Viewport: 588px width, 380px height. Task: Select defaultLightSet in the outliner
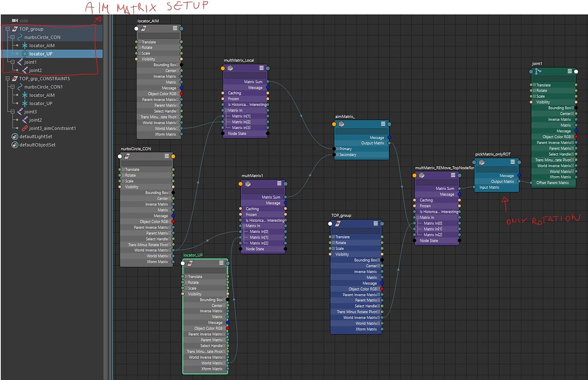coord(37,137)
